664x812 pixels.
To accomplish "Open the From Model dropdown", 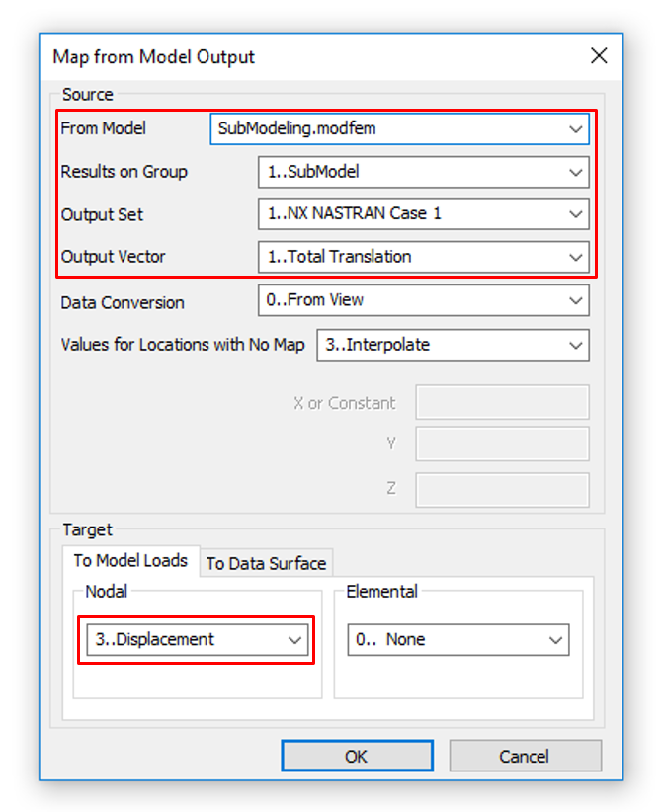I will (x=399, y=129).
